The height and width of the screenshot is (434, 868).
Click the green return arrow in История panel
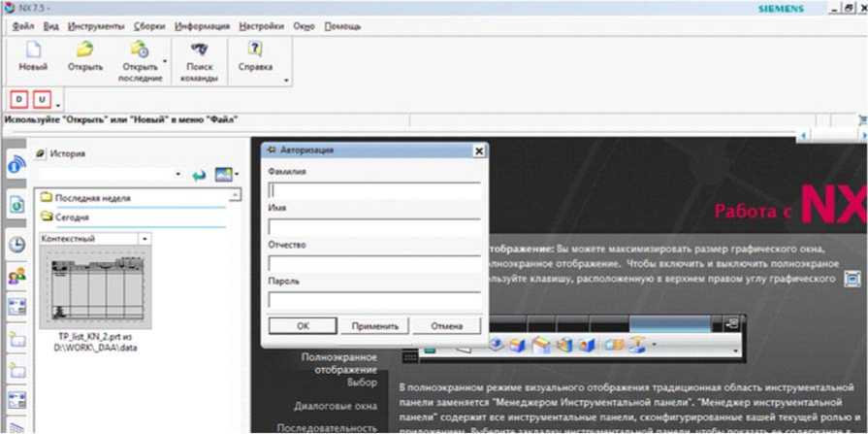(199, 175)
